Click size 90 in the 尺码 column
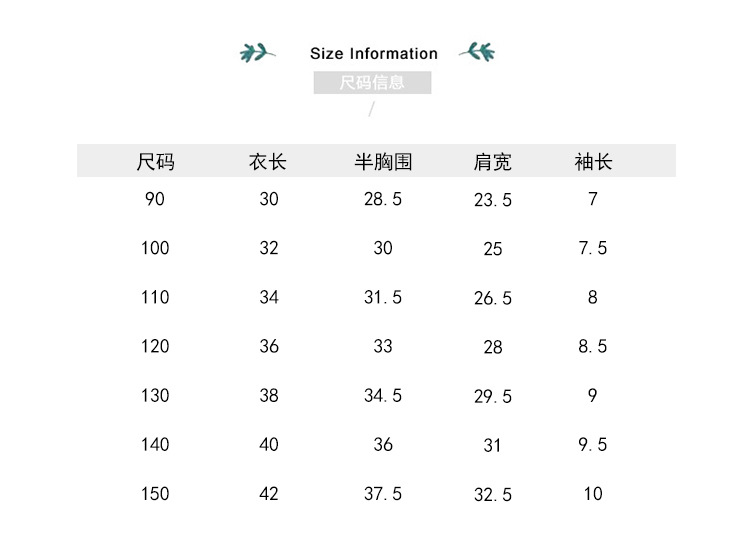This screenshot has height=540, width=750. [155, 199]
